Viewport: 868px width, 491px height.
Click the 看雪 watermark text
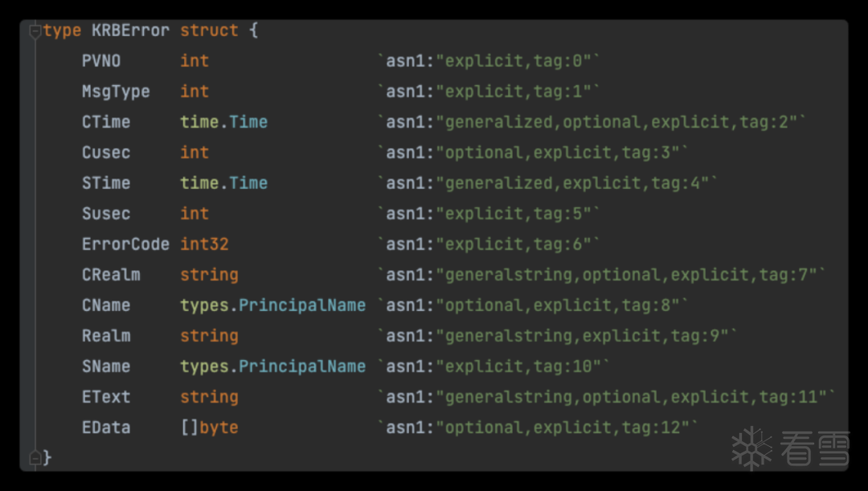813,448
